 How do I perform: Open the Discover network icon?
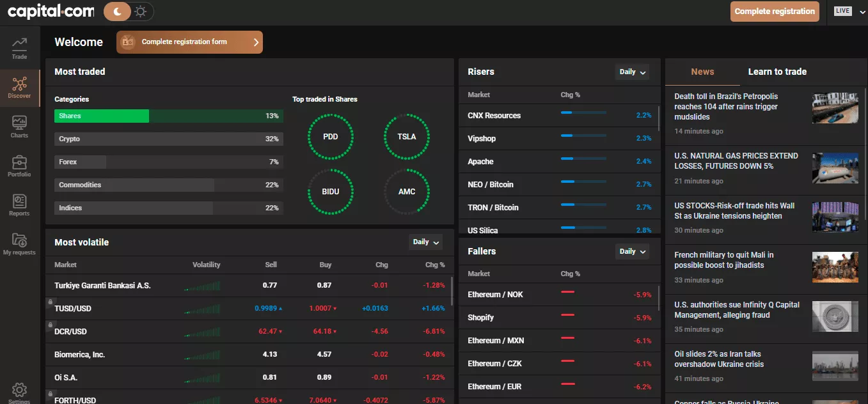coord(19,83)
